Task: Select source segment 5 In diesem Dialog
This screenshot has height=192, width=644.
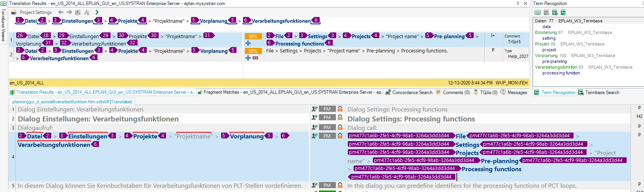Action: 160,186
